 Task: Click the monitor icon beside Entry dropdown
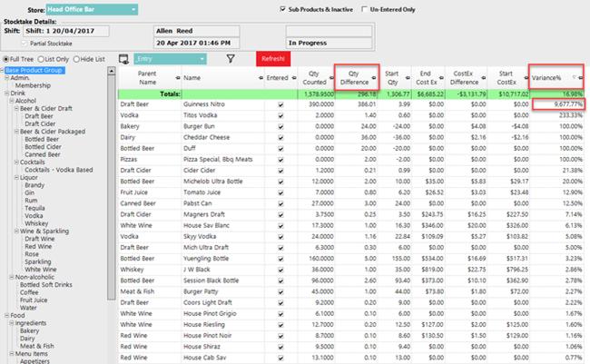(123, 59)
